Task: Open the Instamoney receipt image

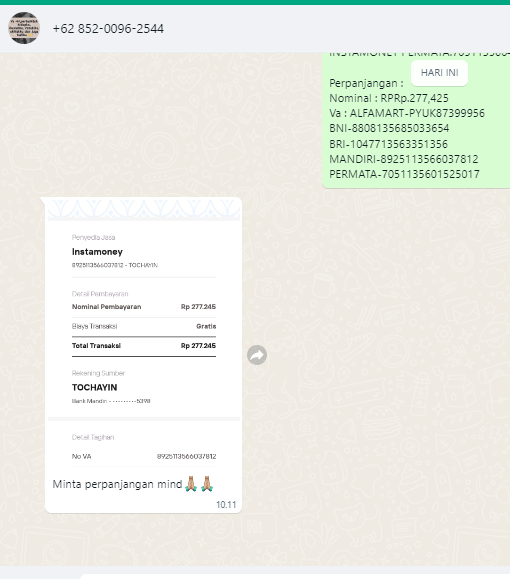Action: pos(144,335)
